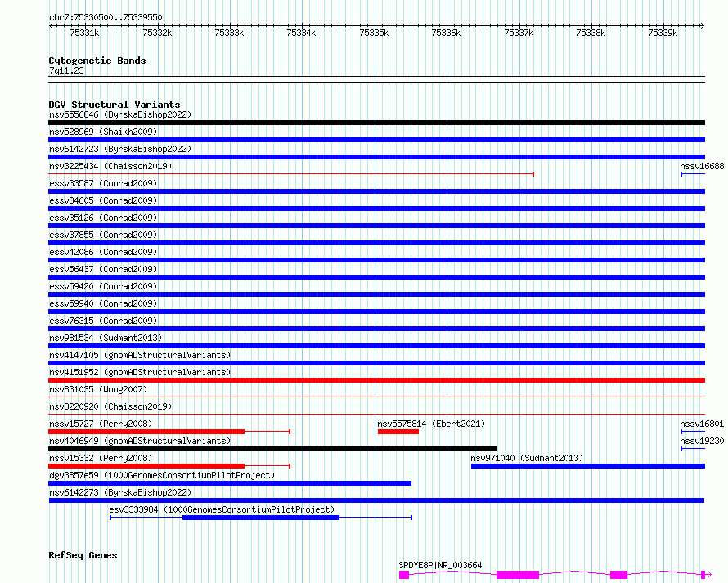This screenshot has width=728, height=583.
Task: Click the nsv3225434 (Chaisson2019) label
Action: pos(110,166)
